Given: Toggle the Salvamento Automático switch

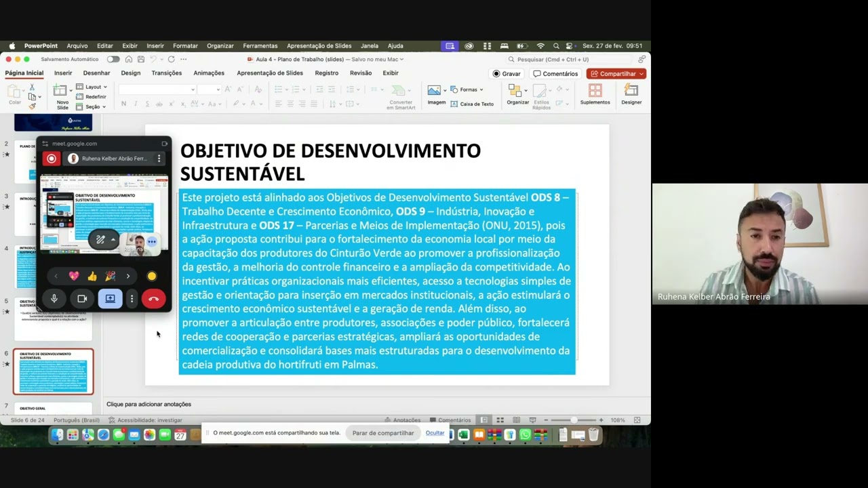Looking at the screenshot, I should [x=113, y=60].
